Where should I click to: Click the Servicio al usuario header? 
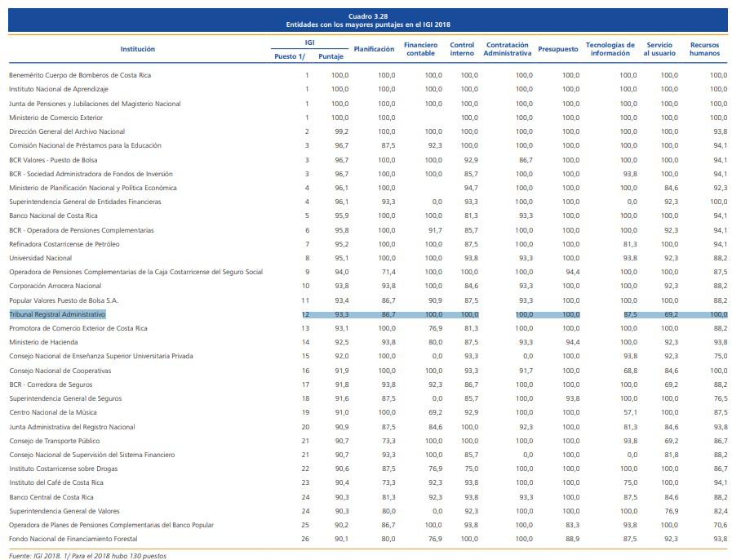coord(659,49)
